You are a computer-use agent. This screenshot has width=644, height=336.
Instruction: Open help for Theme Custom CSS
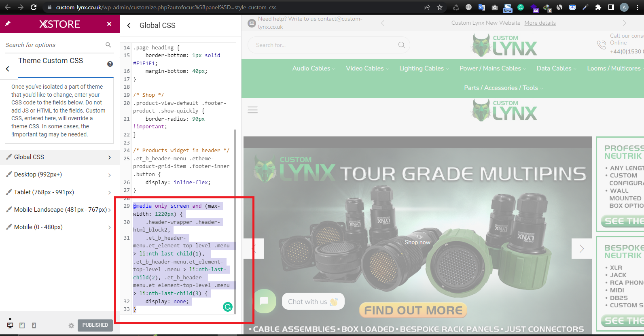[x=110, y=64]
